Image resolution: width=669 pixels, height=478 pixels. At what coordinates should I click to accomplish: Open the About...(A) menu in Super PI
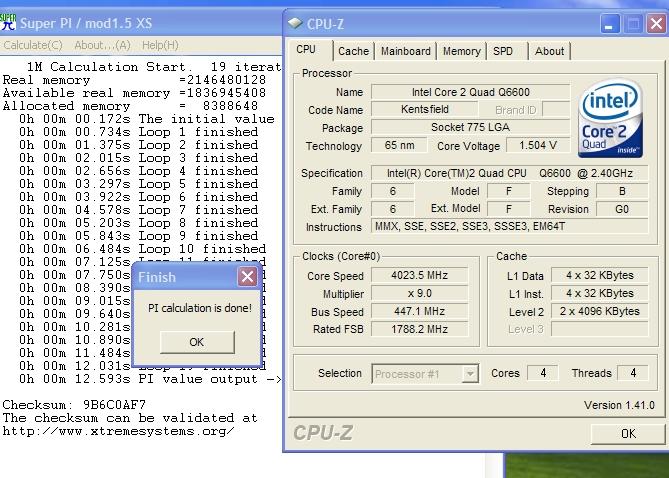(x=102, y=45)
